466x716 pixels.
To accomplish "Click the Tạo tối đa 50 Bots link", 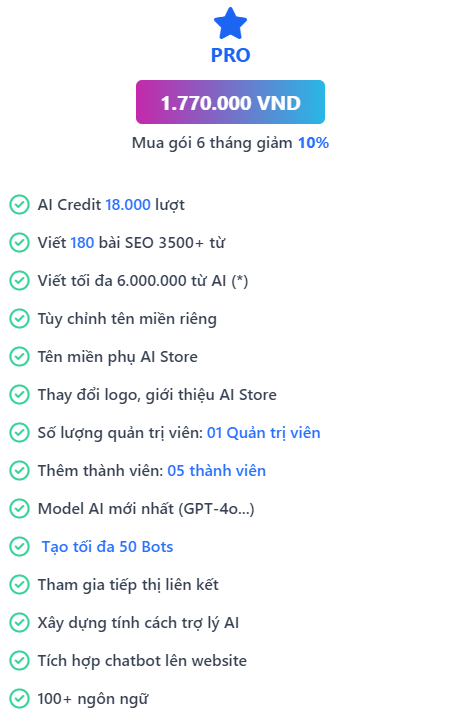I will click(107, 547).
